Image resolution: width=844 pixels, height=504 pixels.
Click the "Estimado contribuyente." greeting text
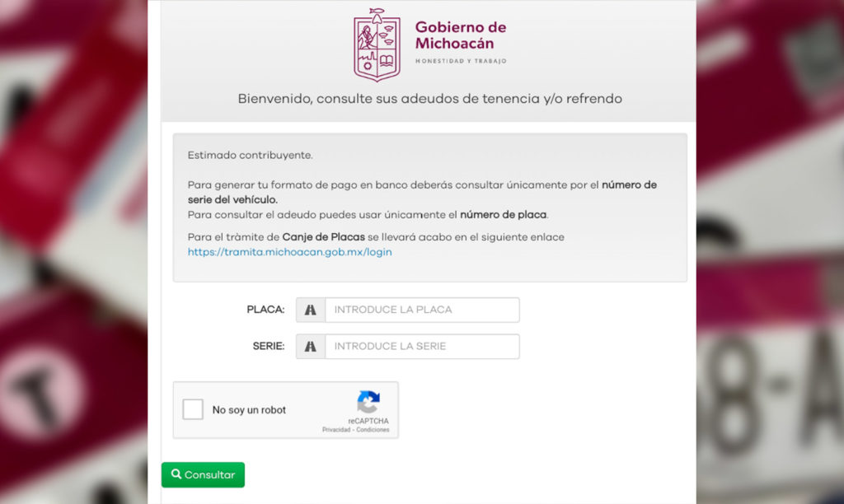[x=251, y=155]
